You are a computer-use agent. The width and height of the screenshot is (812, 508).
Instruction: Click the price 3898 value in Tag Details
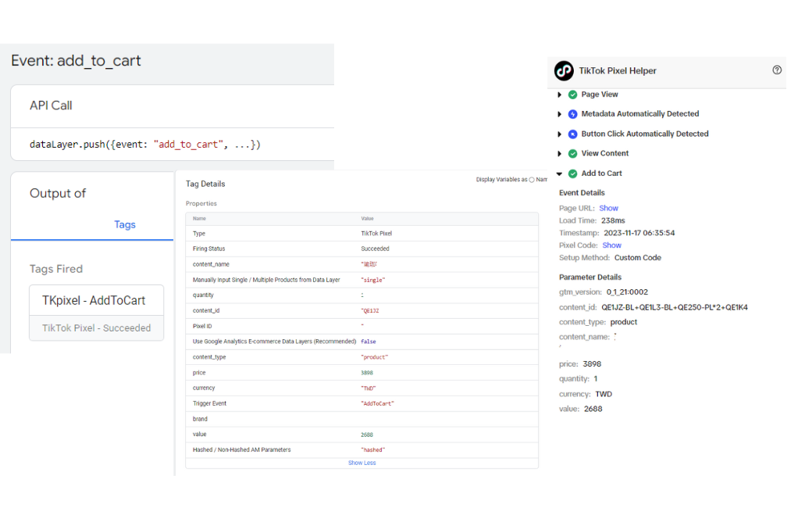pyautogui.click(x=367, y=373)
